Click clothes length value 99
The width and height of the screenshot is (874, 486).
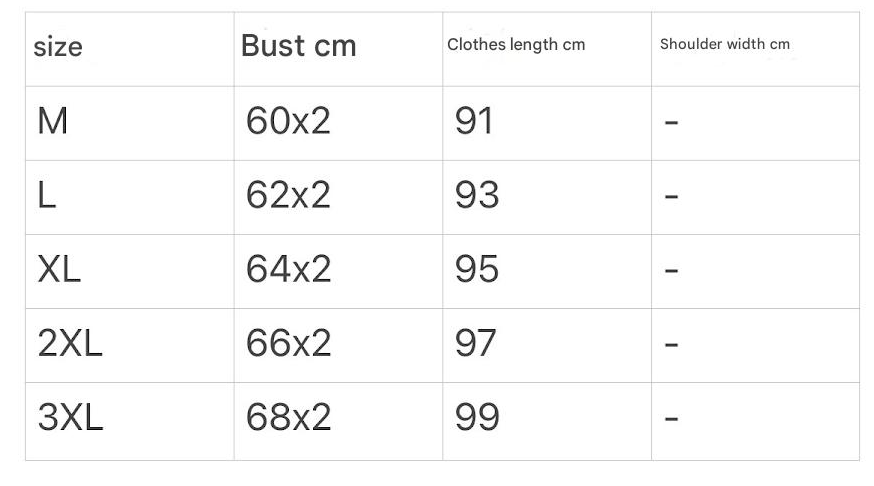click(x=476, y=417)
